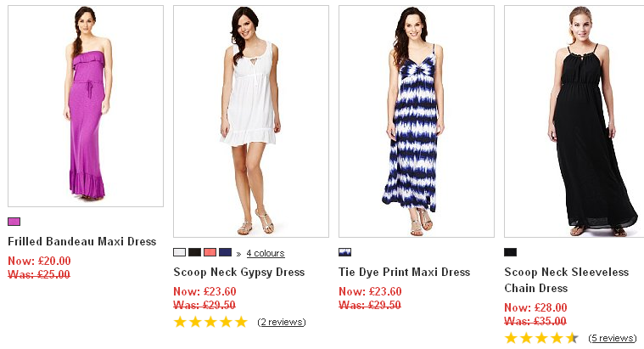The image size is (644, 349).
Task: Click the Gypsy Dress five-star rating
Action: pos(210,322)
